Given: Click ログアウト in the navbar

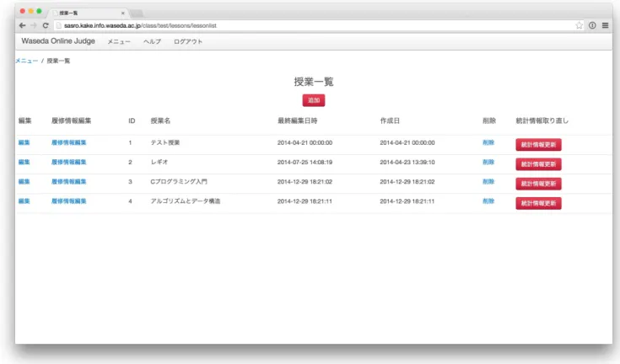Looking at the screenshot, I should click(x=188, y=41).
